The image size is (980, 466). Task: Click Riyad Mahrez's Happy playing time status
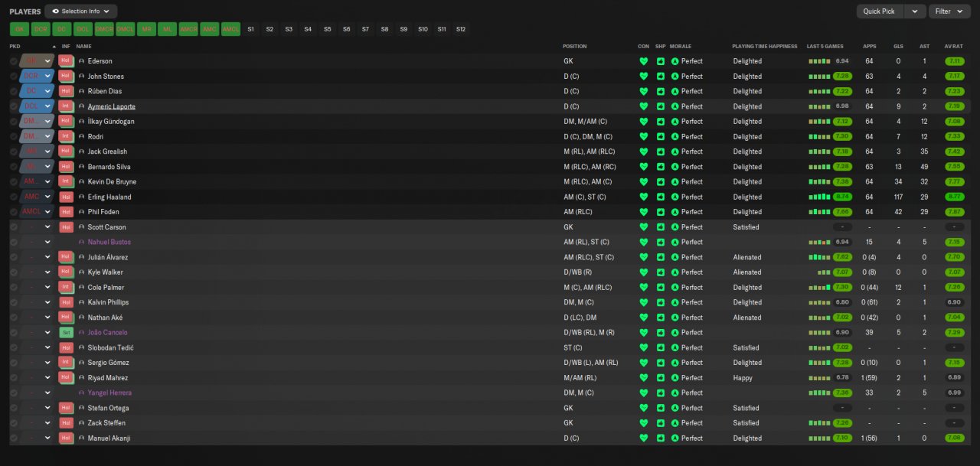coord(743,378)
